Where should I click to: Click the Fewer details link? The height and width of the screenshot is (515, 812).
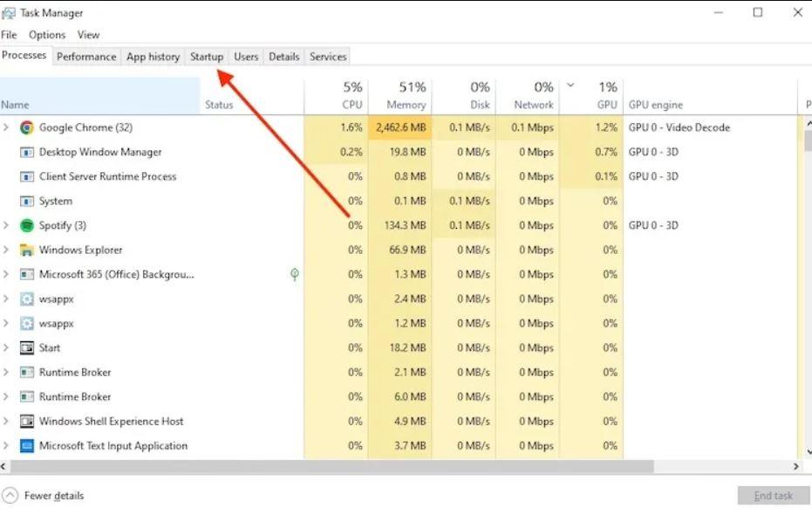(54, 496)
